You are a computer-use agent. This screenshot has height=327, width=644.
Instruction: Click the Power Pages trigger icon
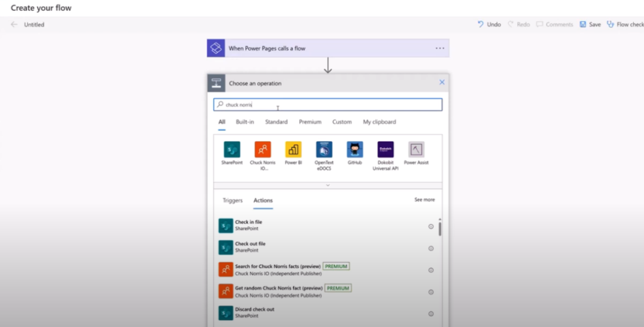pos(216,48)
